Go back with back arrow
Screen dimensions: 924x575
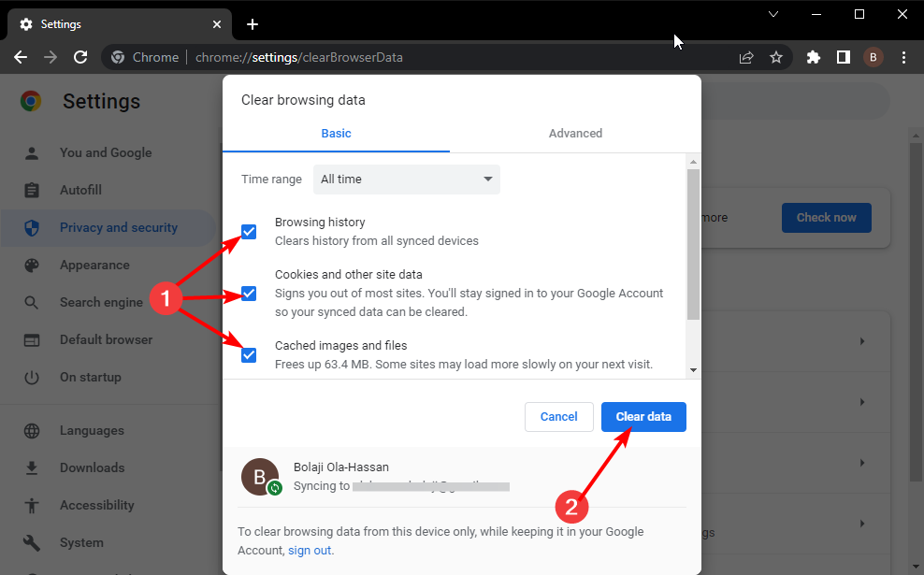tap(21, 57)
